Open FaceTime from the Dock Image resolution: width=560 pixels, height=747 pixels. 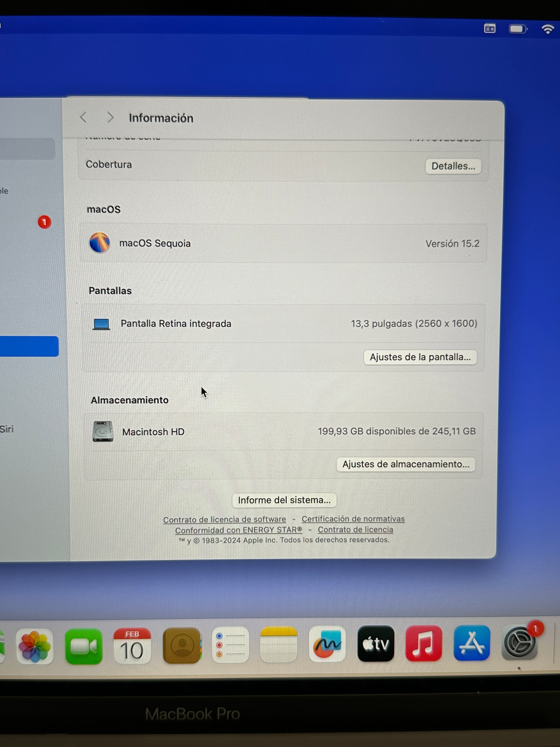coord(84,646)
